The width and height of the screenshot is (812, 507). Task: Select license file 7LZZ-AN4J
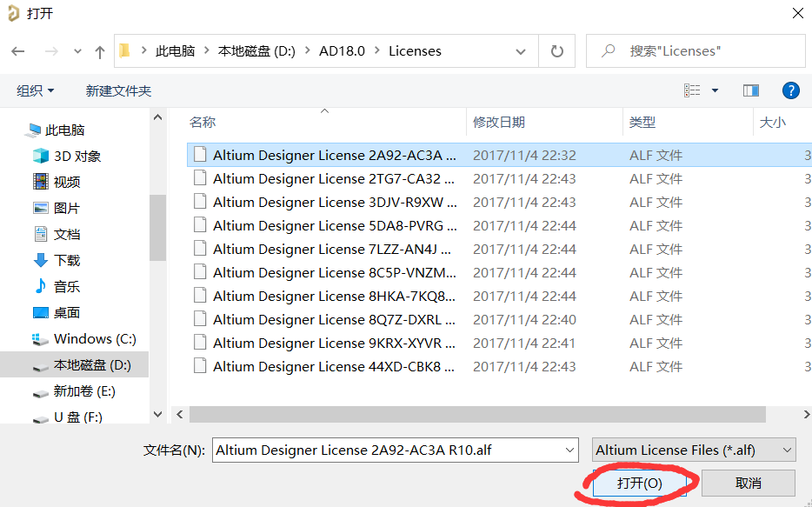coord(332,249)
